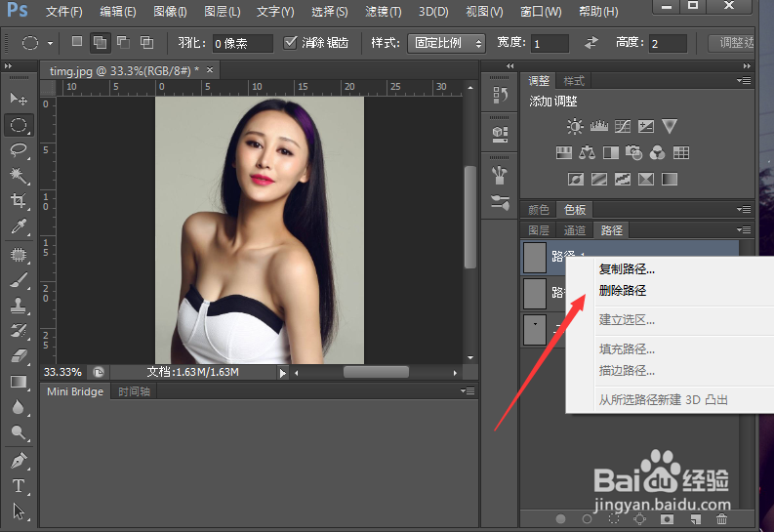Screen dimensions: 774x532
Task: Add Levels adjustment
Action: pyautogui.click(x=598, y=126)
